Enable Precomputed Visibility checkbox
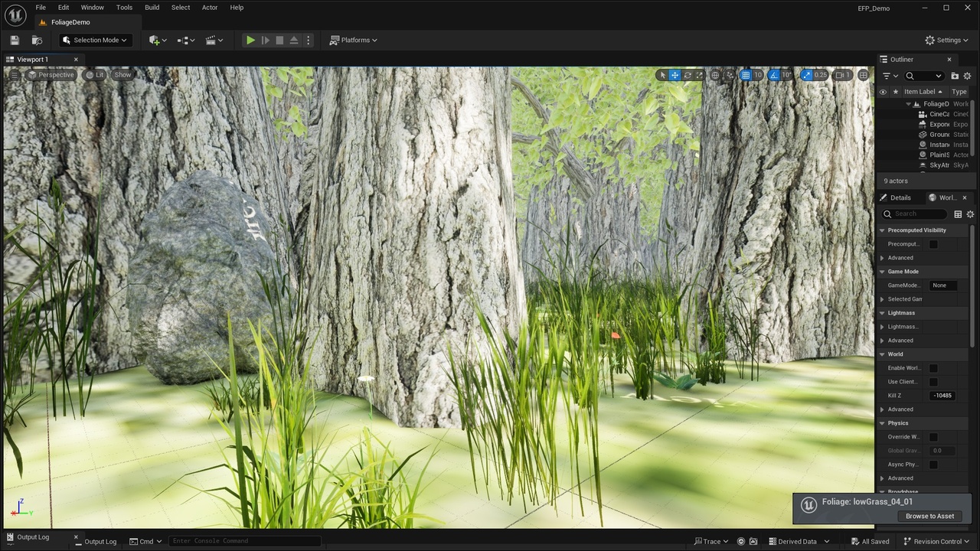Image resolution: width=980 pixels, height=551 pixels. click(x=933, y=244)
